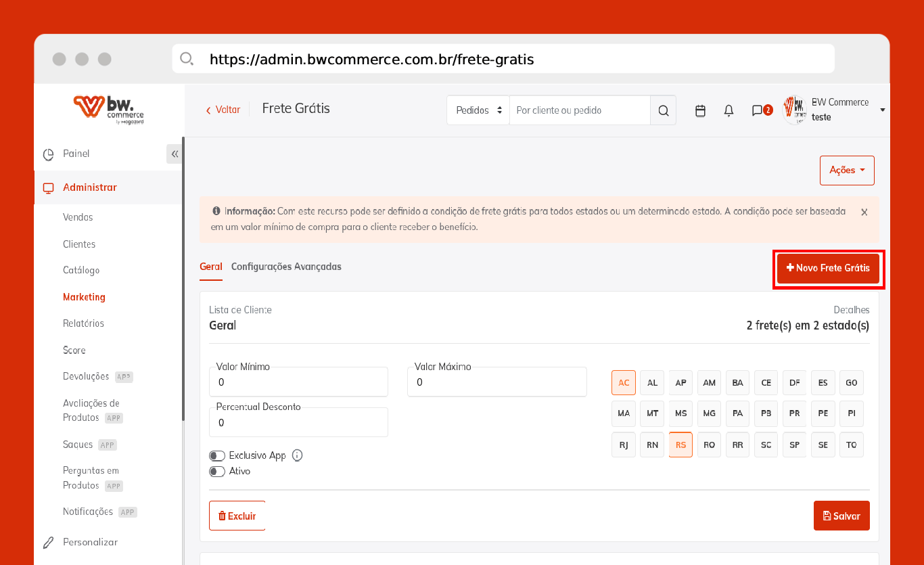Open the calendar icon in header
Viewport: 924px width, 565px height.
(700, 110)
